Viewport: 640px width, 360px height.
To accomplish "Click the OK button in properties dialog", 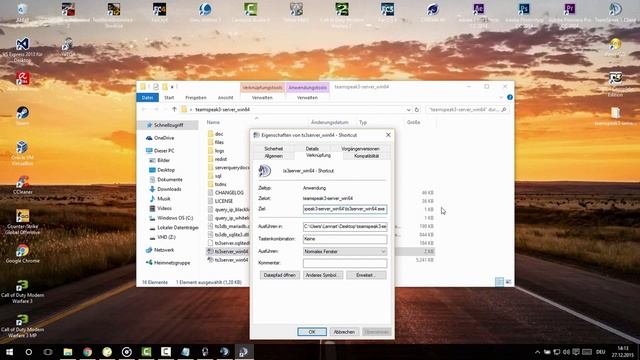I will coord(312,332).
